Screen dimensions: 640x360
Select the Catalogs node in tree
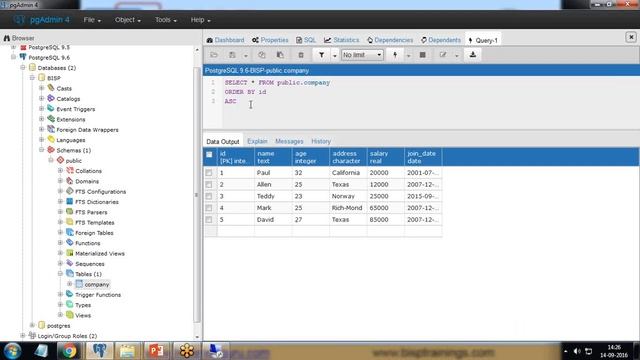click(68, 99)
